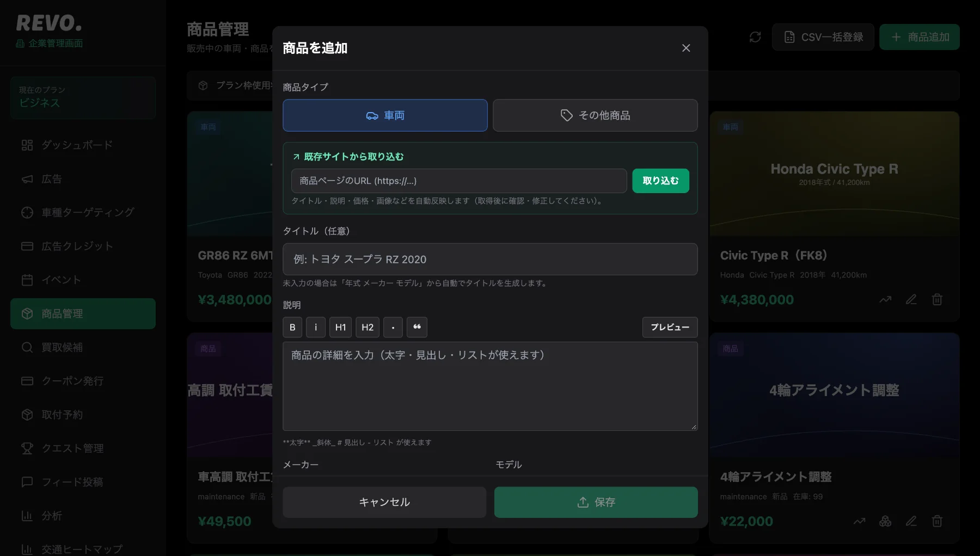Click the trend icon on the Civic Type R card
980x556 pixels.
click(885, 299)
